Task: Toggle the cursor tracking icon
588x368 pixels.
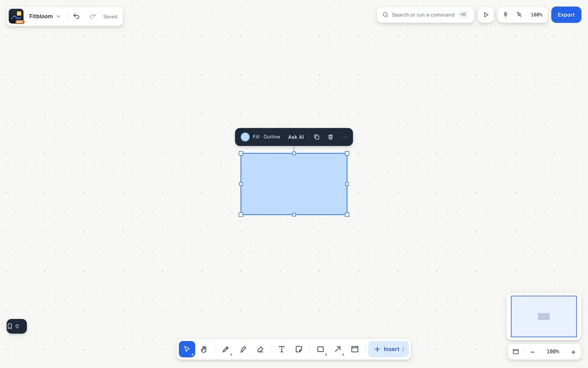Action: 519,15
